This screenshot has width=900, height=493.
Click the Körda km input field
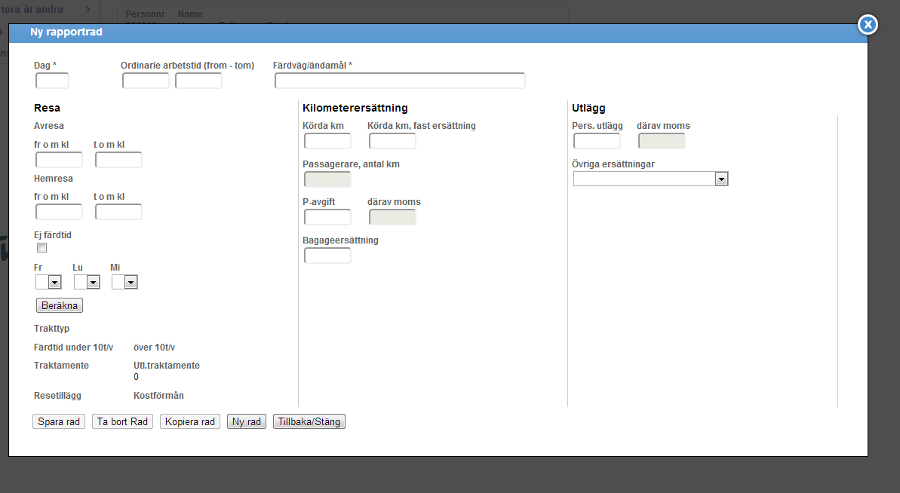(x=327, y=141)
